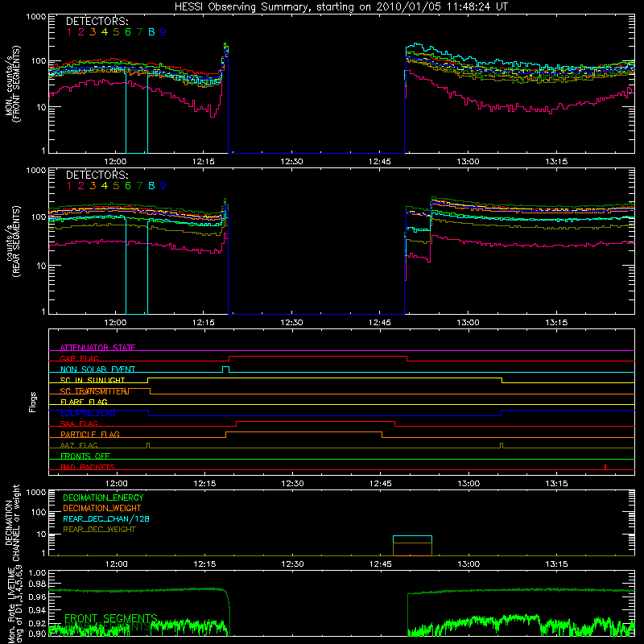Click the "(REAR SEGMENTS)" vertical counts/s axis label
Image resolution: width=644 pixels, height=644 pixels.
coord(16,241)
